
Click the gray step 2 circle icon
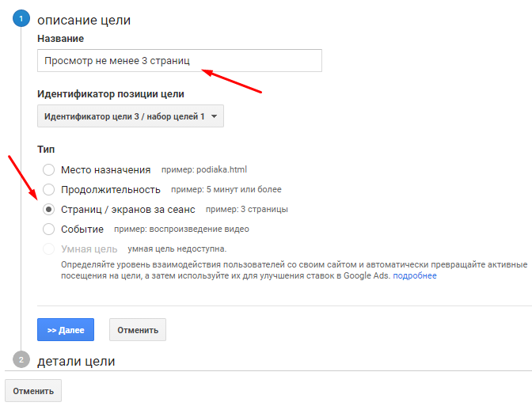(x=21, y=360)
